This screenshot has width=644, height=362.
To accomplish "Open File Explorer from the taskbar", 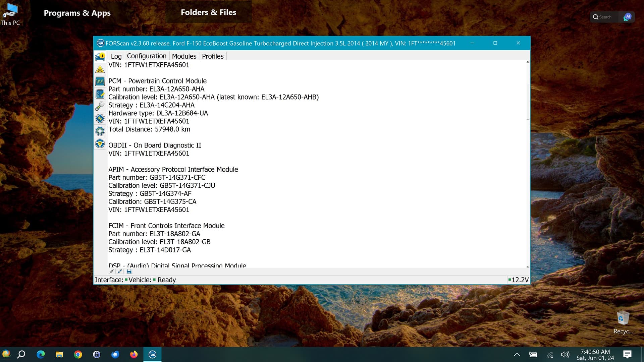I will [59, 354].
